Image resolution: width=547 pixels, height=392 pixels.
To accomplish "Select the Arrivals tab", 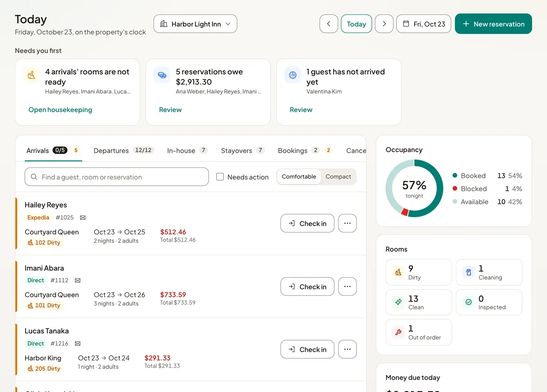I will point(53,151).
